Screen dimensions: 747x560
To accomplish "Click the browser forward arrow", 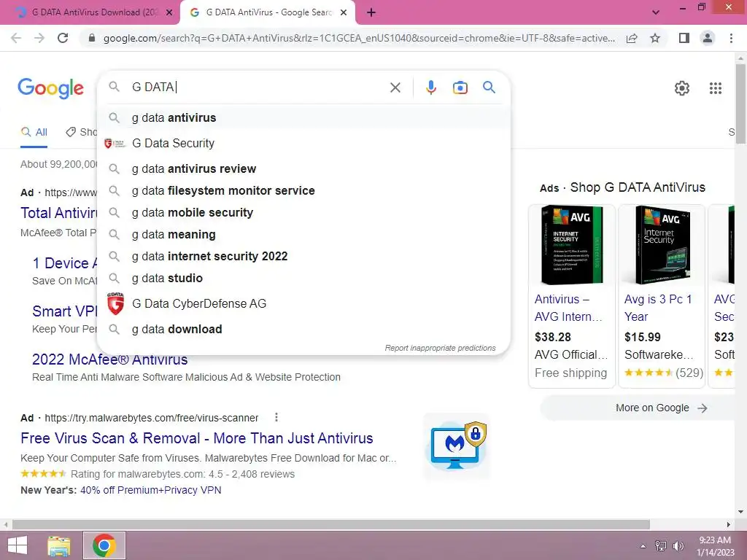I will [x=39, y=38].
